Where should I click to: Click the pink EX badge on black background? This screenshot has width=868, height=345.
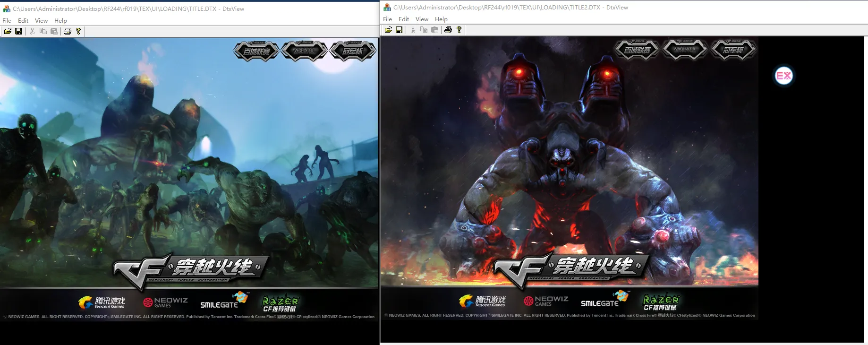(x=784, y=76)
